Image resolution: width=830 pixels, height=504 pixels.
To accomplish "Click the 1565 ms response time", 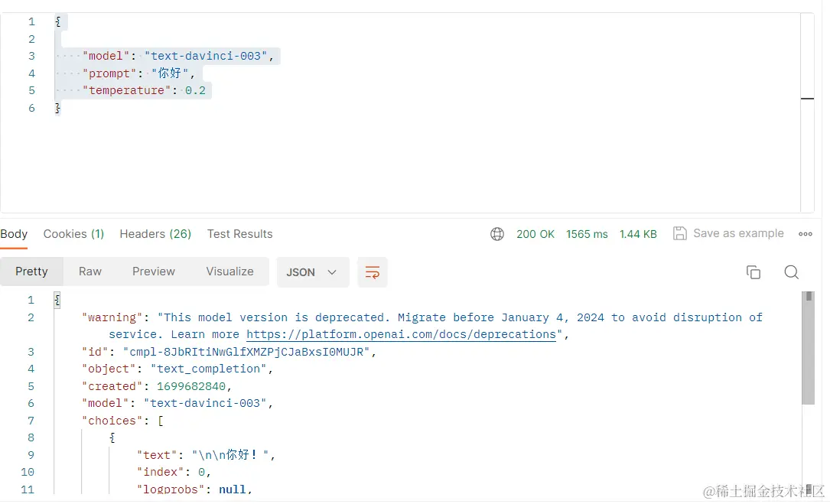I will (587, 234).
